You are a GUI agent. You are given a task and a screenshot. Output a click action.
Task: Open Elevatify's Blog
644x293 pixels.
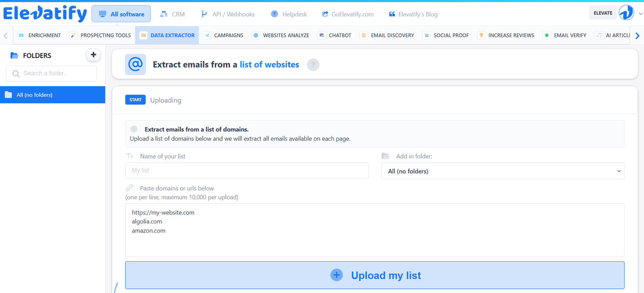(413, 14)
